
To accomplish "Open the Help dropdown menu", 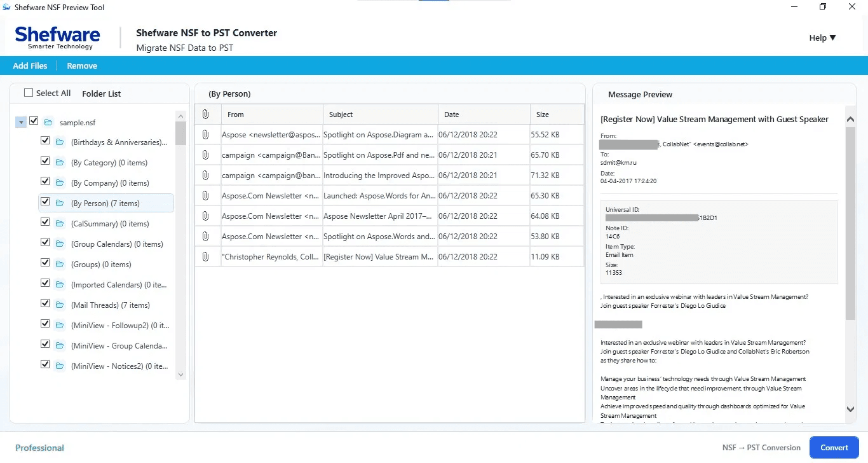I will tap(822, 38).
